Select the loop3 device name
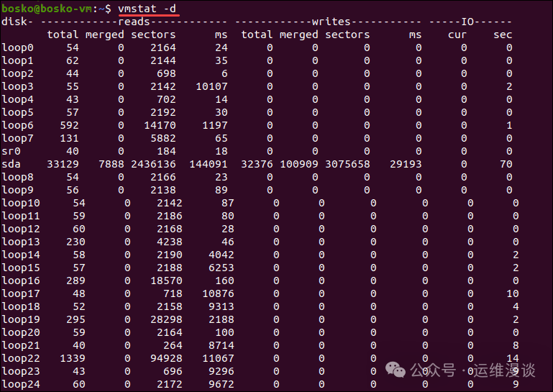Image resolution: width=553 pixels, height=392 pixels. (x=18, y=87)
